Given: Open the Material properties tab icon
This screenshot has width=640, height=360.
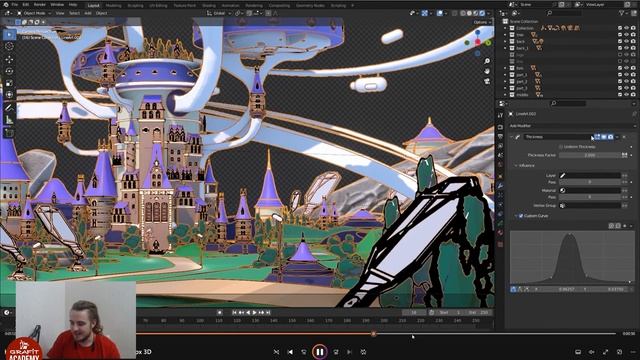Looking at the screenshot, I should [500, 232].
